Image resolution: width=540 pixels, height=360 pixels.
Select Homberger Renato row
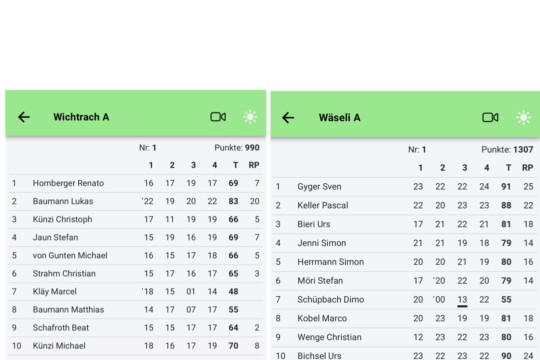point(136,183)
